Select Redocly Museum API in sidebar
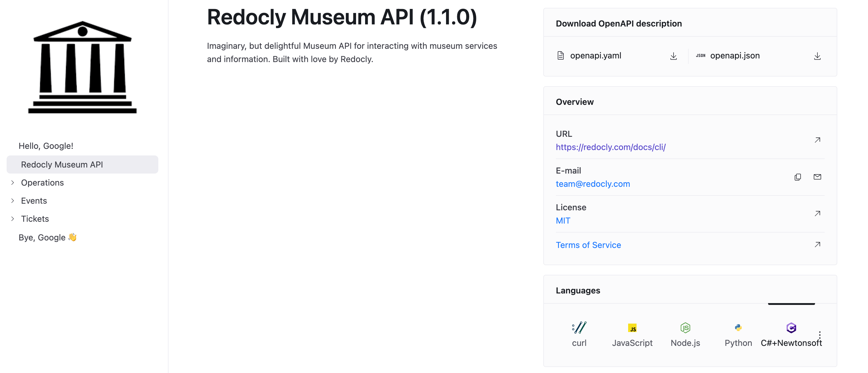This screenshot has height=373, width=868. (82, 165)
